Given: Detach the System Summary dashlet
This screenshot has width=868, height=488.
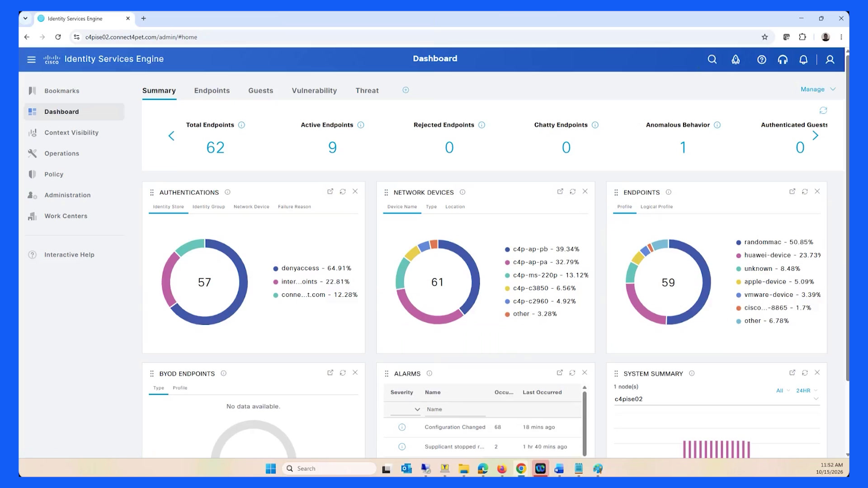Looking at the screenshot, I should click(792, 373).
